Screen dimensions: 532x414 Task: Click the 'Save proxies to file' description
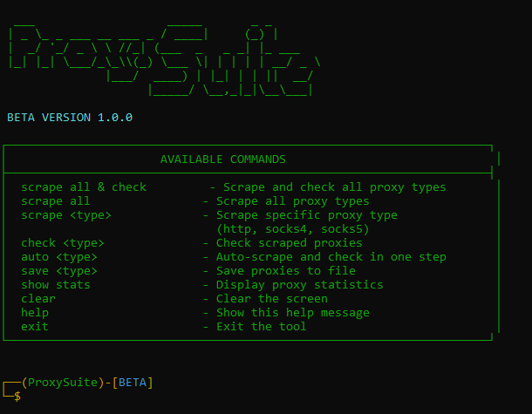click(285, 271)
